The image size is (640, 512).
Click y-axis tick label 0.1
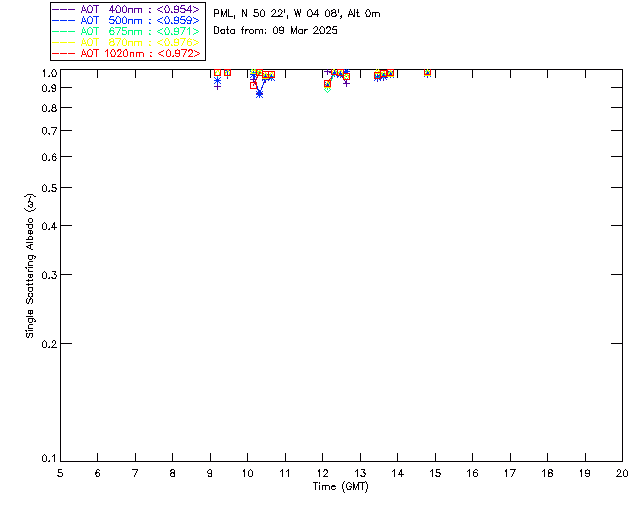[49, 459]
